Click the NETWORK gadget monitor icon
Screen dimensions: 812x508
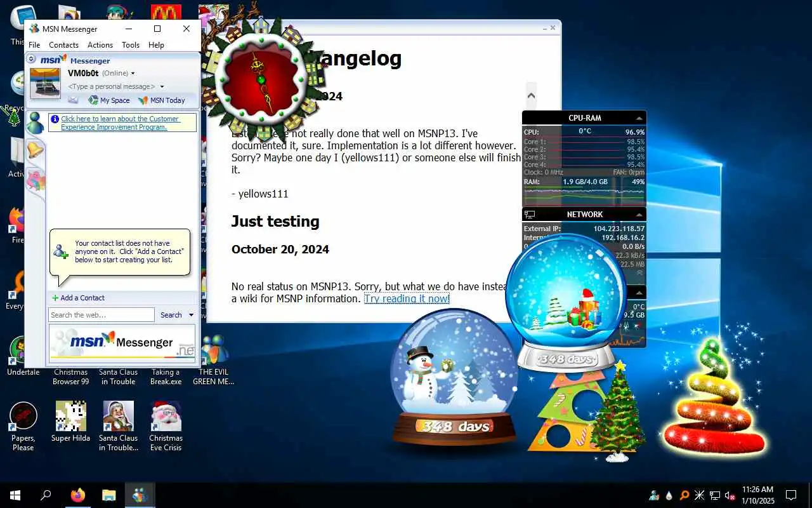[x=530, y=215]
